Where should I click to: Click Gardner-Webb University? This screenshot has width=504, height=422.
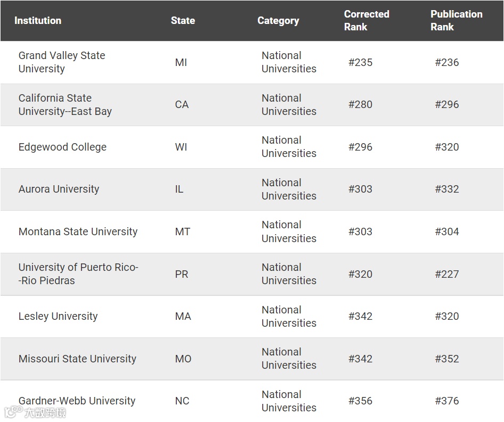pyautogui.click(x=77, y=401)
